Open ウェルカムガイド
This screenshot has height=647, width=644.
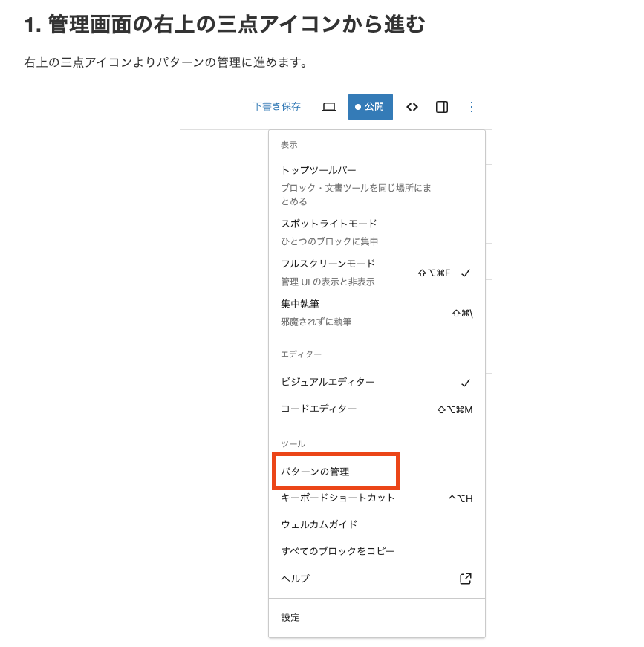[377, 524]
